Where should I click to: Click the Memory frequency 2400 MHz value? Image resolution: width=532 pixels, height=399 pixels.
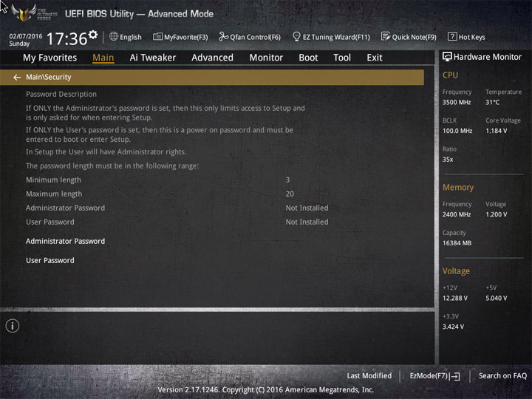457,214
